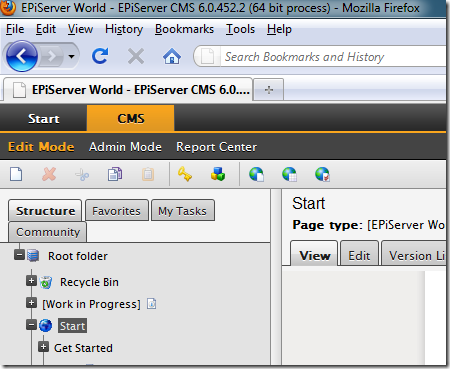Viewport: 450px width, 369px height.
Task: Click the red delete page icon
Action: 49,174
